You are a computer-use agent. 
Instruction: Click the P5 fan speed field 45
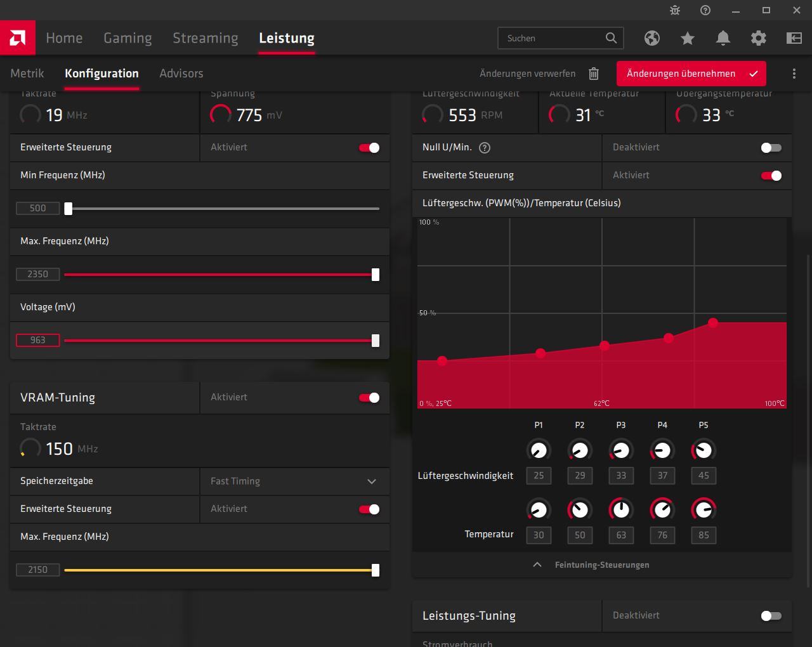(704, 476)
